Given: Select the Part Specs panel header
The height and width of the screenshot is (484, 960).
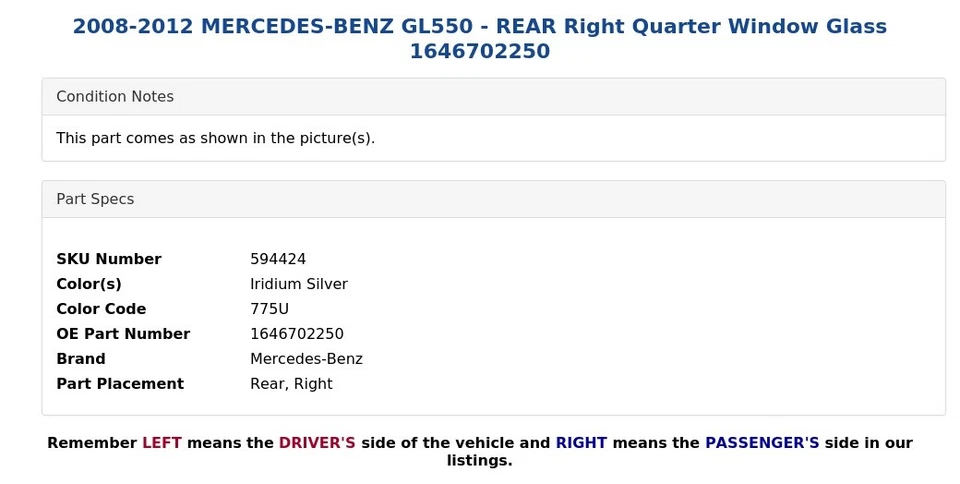Looking at the screenshot, I should pos(95,199).
